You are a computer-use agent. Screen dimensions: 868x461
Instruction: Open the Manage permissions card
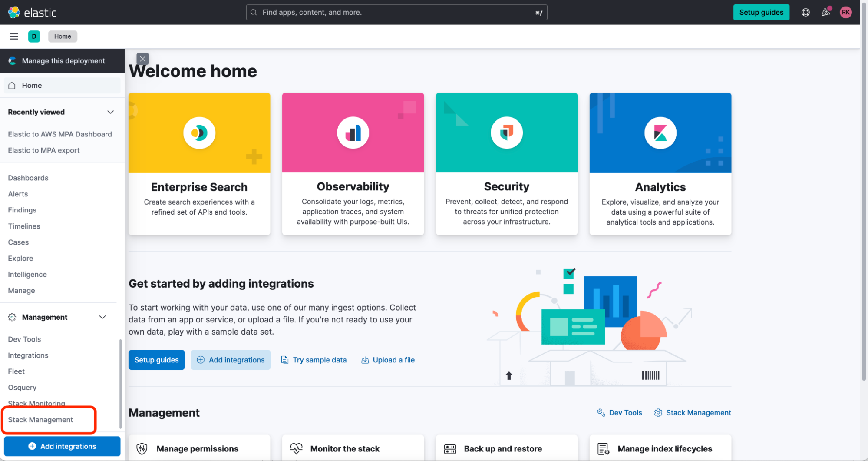(x=199, y=448)
